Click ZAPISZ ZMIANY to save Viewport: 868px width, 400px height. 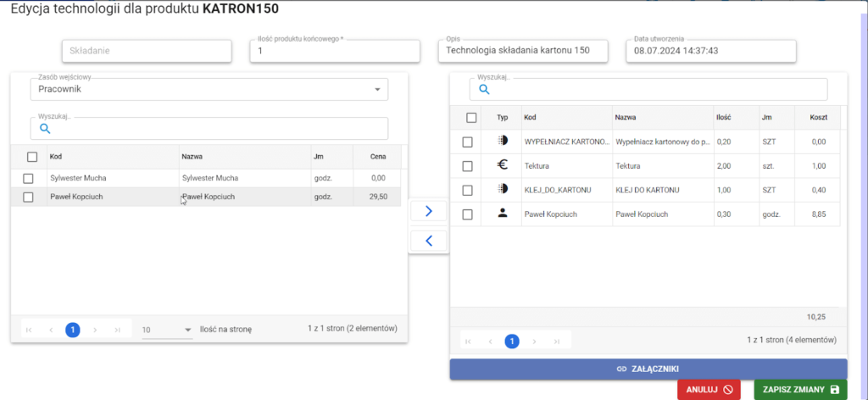799,389
